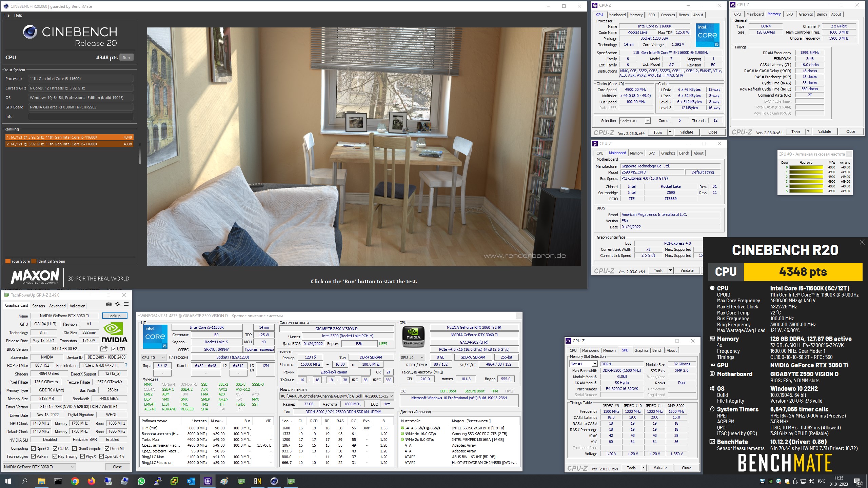Viewport: 868px width, 488px height.
Task: Open Windows Security shield tray icon
Action: [x=787, y=481]
